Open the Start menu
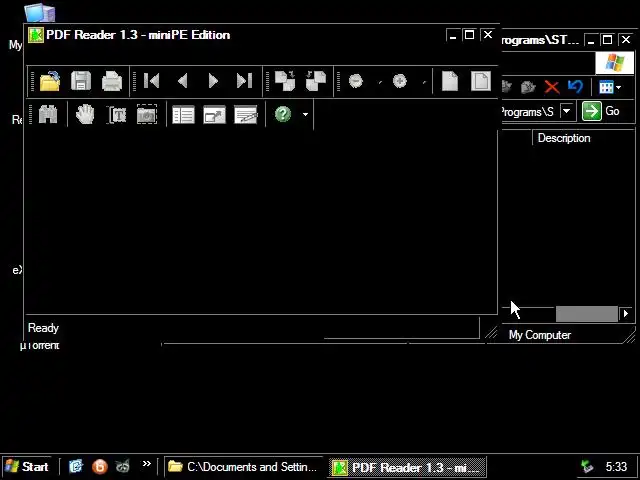 pyautogui.click(x=27, y=467)
